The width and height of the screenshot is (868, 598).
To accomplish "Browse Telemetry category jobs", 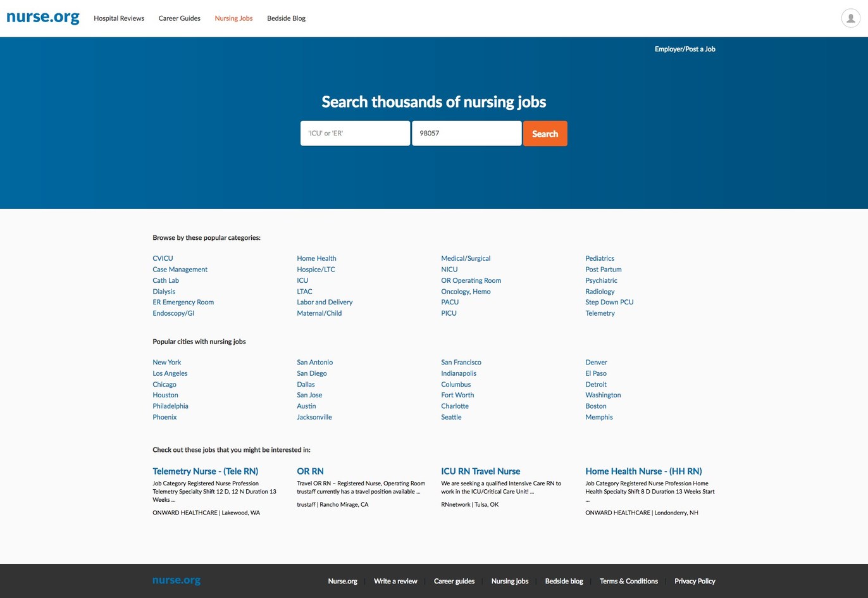I will pos(600,313).
